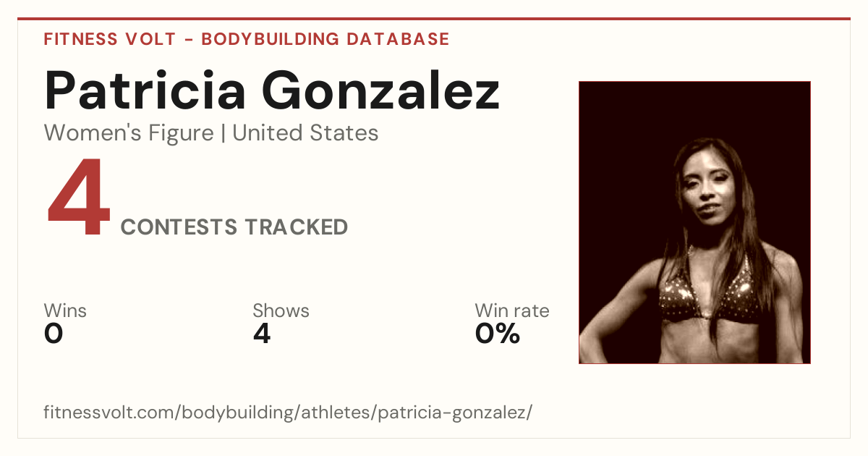The height and width of the screenshot is (456, 868).
Task: Click the Wins label
Action: 65,311
